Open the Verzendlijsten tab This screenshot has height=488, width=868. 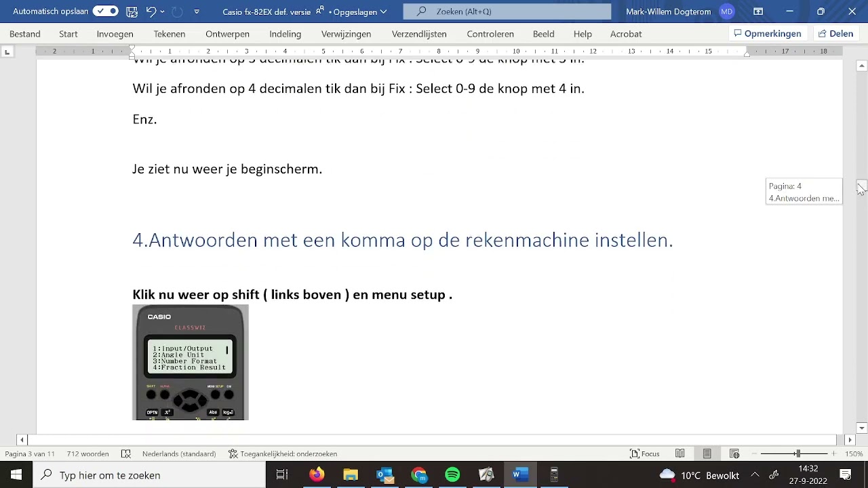point(419,34)
